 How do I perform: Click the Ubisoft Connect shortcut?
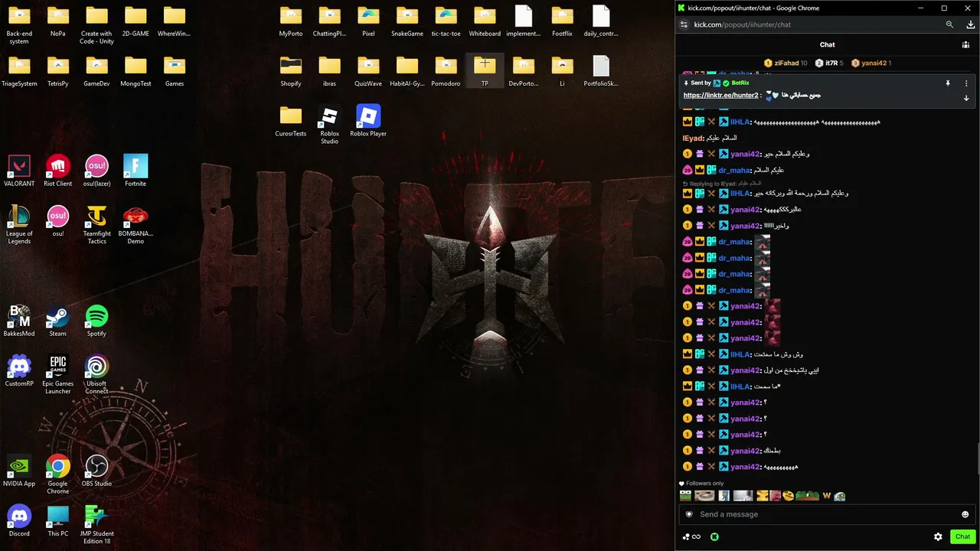click(x=96, y=375)
